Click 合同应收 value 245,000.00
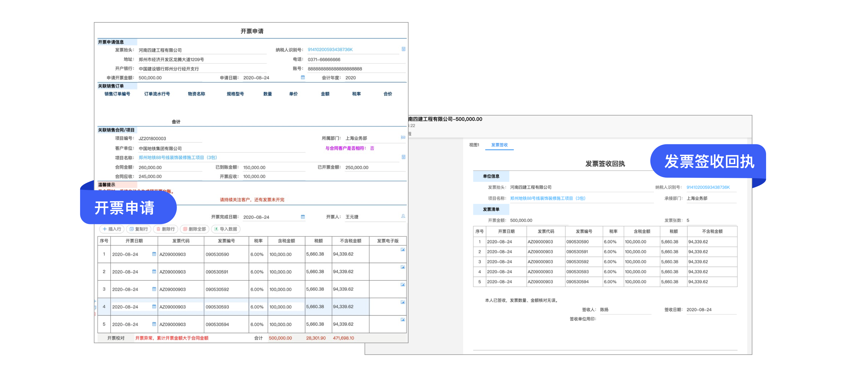 (x=150, y=176)
